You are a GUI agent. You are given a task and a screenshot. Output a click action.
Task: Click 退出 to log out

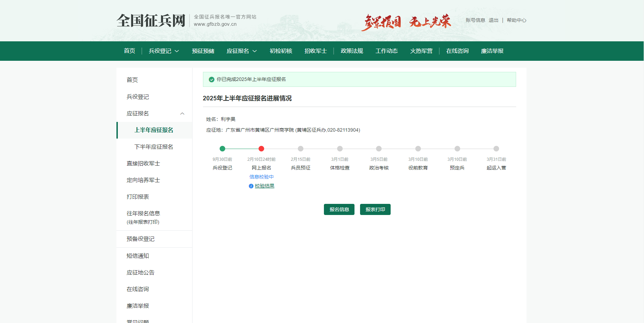493,20
